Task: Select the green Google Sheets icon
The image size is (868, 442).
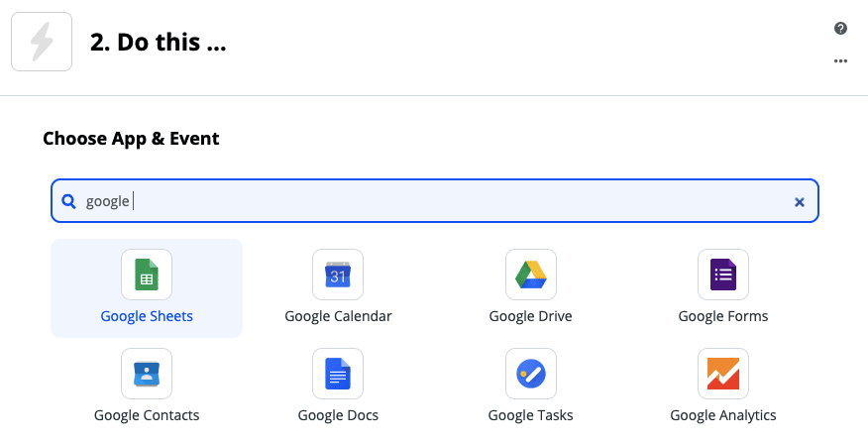Action: coord(147,275)
